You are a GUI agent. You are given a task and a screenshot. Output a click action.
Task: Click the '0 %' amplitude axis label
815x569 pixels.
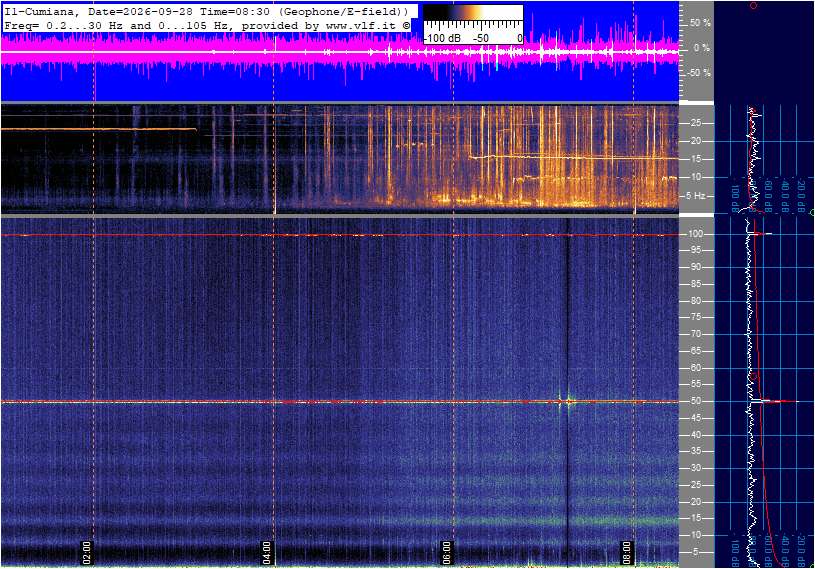coord(702,48)
